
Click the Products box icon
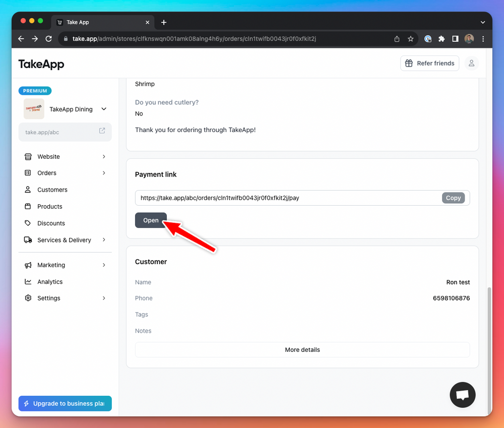[28, 207]
